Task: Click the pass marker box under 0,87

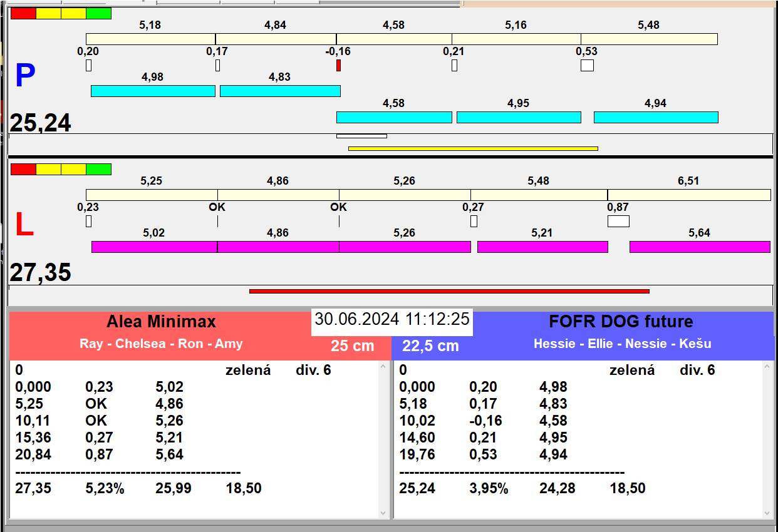Action: (618, 221)
